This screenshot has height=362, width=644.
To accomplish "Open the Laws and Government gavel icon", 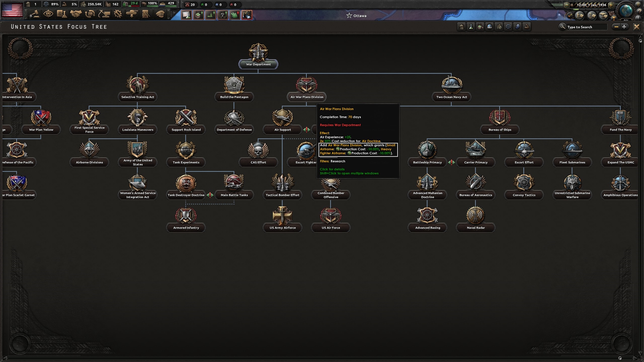I will [35, 14].
